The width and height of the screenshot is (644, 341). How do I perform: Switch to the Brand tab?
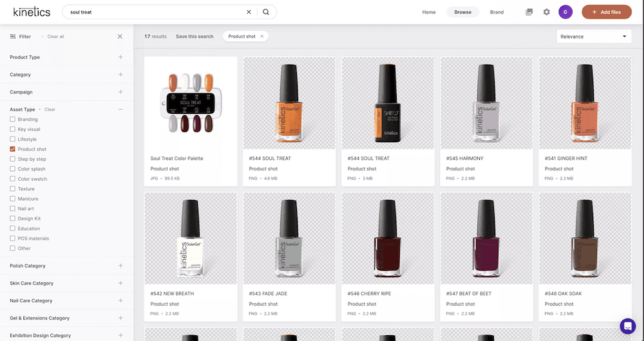(497, 12)
